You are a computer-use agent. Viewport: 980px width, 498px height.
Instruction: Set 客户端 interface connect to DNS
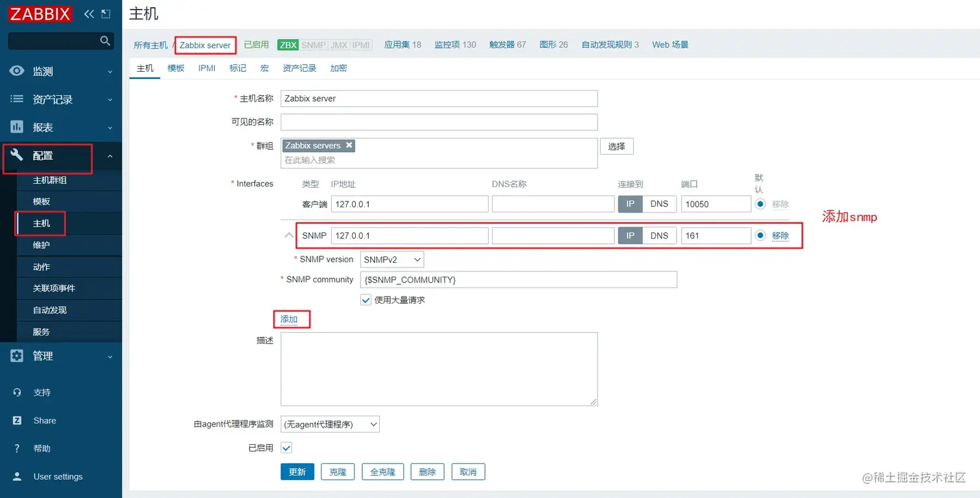coord(659,204)
